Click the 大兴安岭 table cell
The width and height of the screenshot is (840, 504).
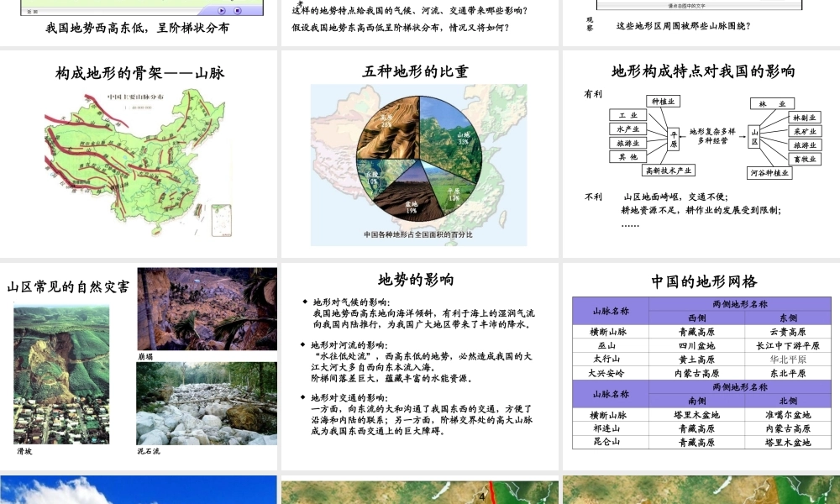point(610,373)
